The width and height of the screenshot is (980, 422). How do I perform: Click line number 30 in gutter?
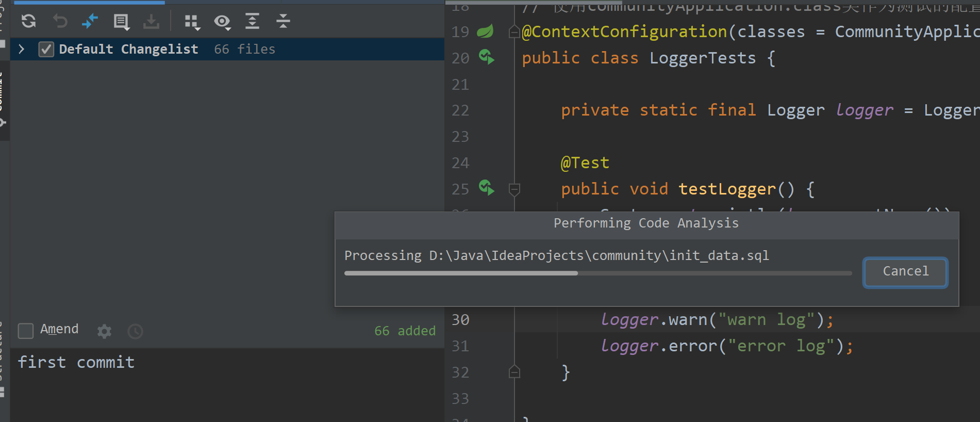460,320
